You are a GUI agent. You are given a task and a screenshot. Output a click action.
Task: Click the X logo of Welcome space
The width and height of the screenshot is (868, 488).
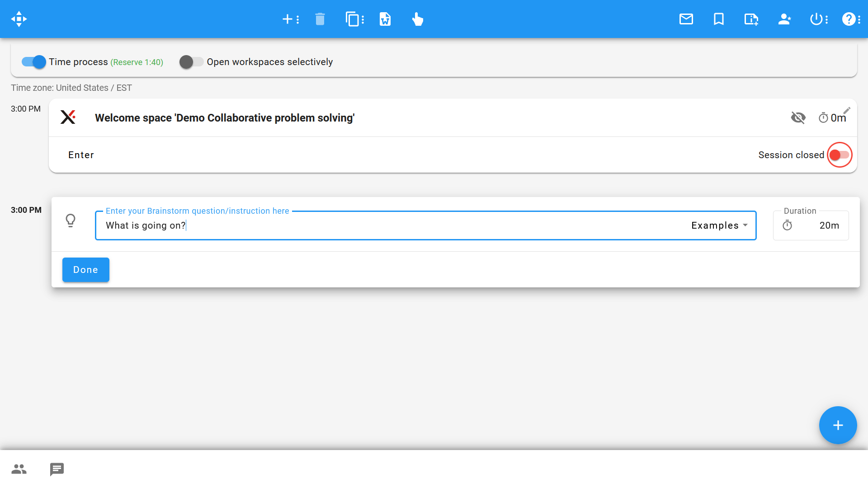pos(68,117)
